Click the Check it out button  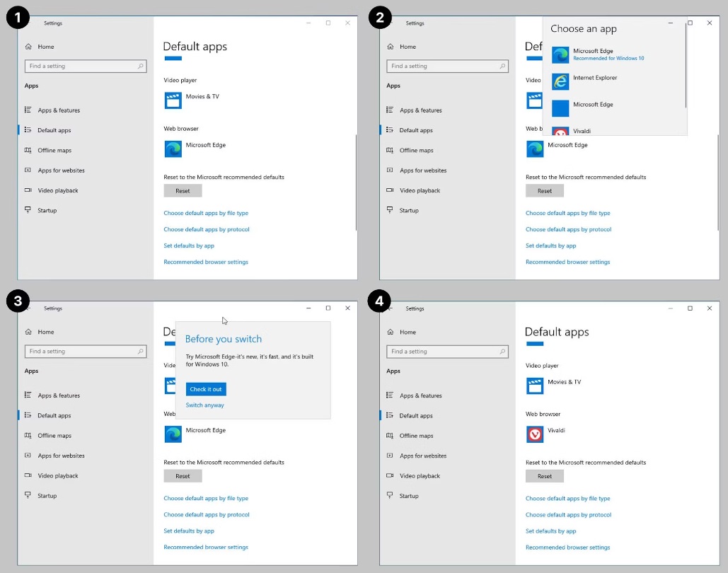pos(206,389)
